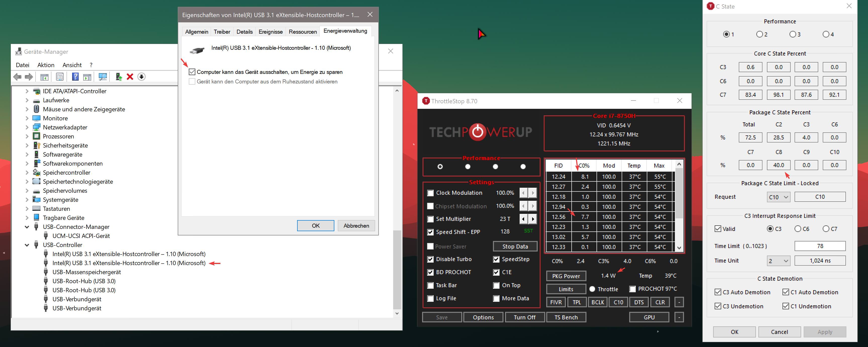Click the Throttle indicator dot in ThrottleStop
Viewport: 868px width, 347px height.
(x=592, y=289)
